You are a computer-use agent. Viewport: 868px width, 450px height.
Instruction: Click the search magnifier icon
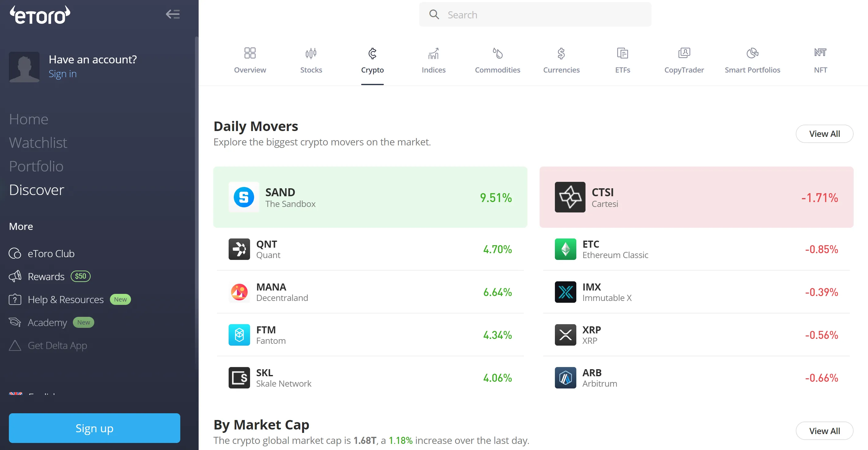pyautogui.click(x=434, y=14)
